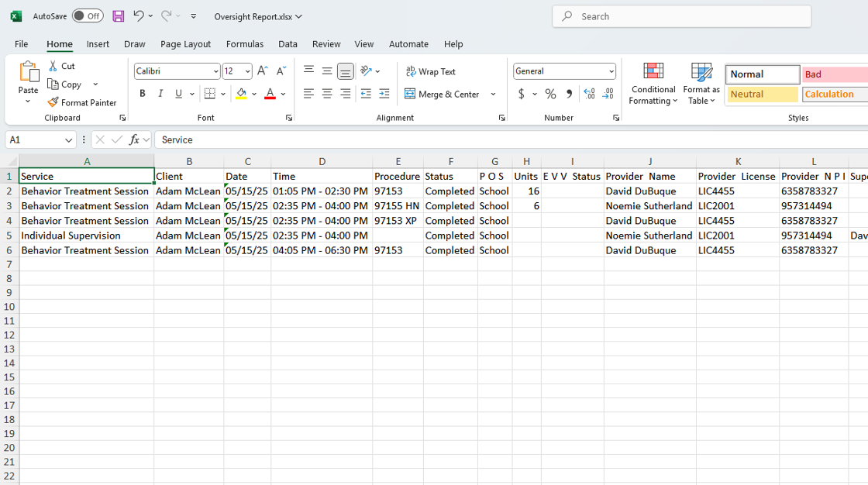The width and height of the screenshot is (868, 485).
Task: Click the Increase Indent icon
Action: pyautogui.click(x=384, y=94)
